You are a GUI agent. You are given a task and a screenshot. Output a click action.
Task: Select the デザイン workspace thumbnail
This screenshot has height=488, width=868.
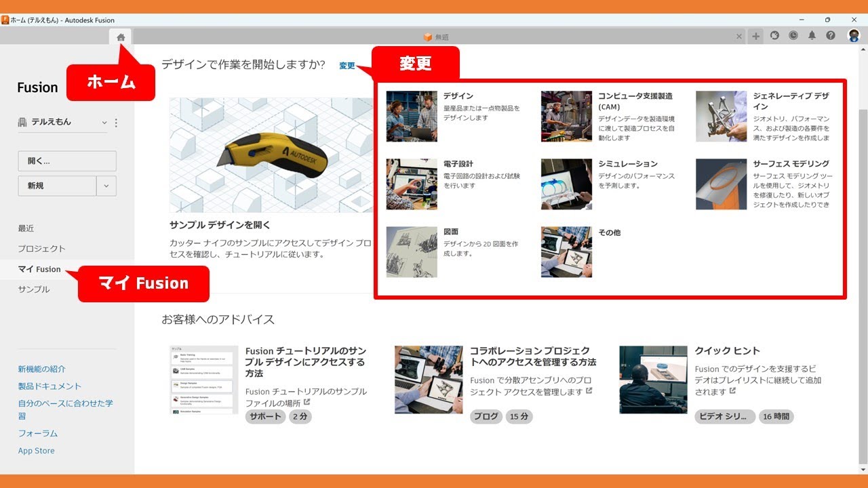(x=412, y=116)
